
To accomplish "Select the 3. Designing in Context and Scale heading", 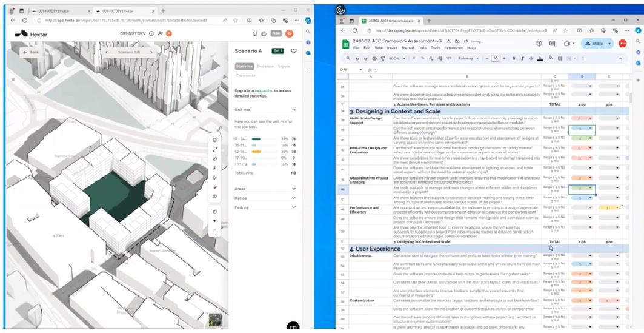I will tap(395, 111).
